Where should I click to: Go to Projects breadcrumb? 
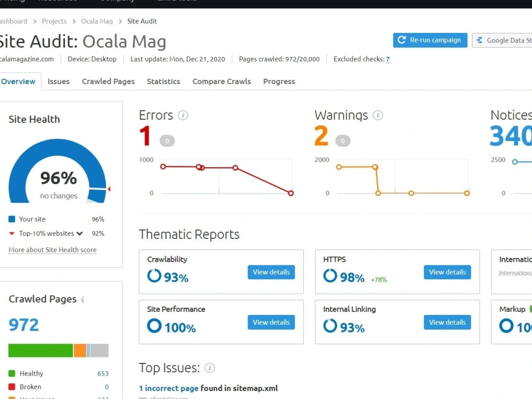point(54,21)
